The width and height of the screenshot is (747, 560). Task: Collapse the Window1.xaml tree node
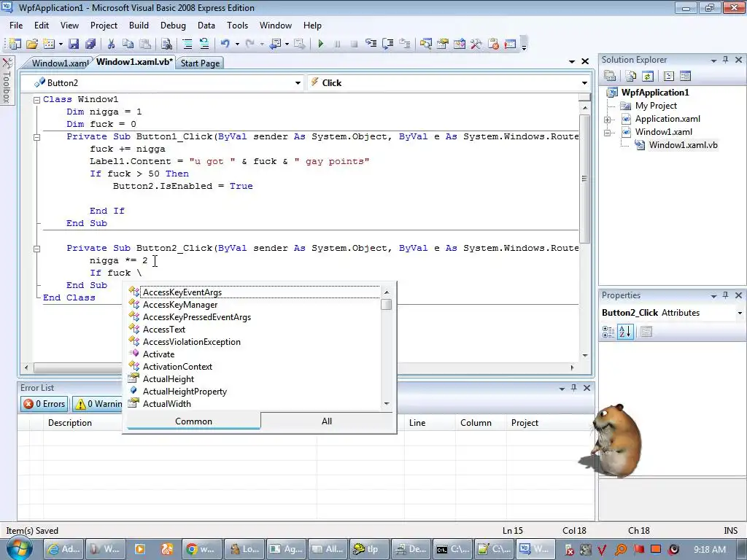click(608, 133)
